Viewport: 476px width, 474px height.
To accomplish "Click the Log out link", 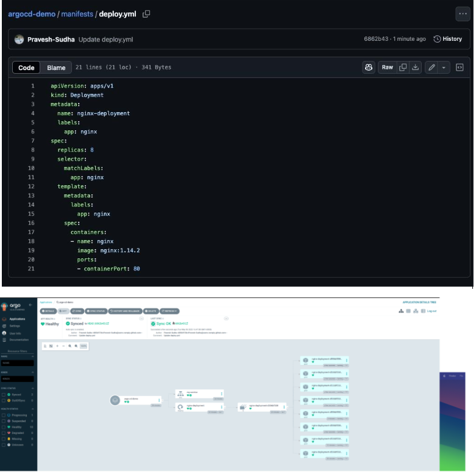I will point(432,311).
